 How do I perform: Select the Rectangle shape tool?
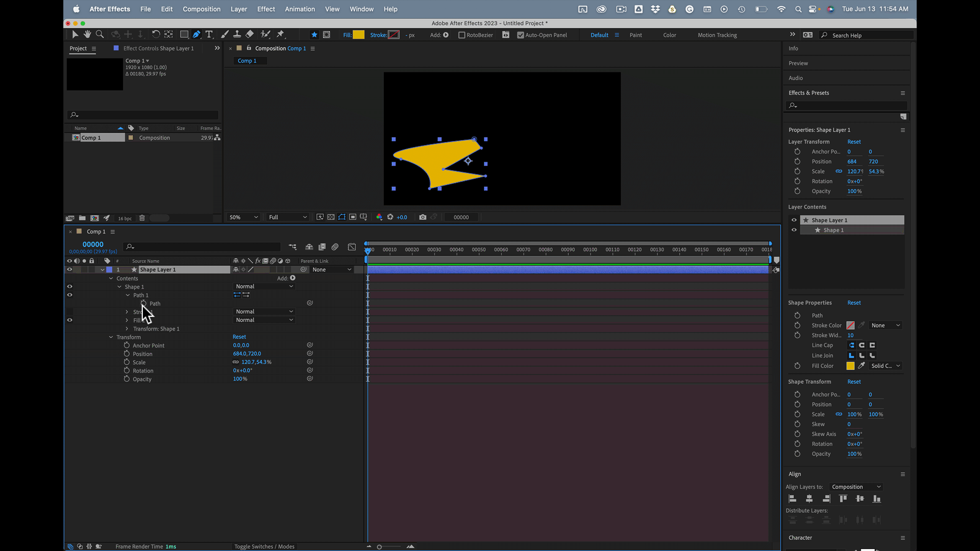184,34
